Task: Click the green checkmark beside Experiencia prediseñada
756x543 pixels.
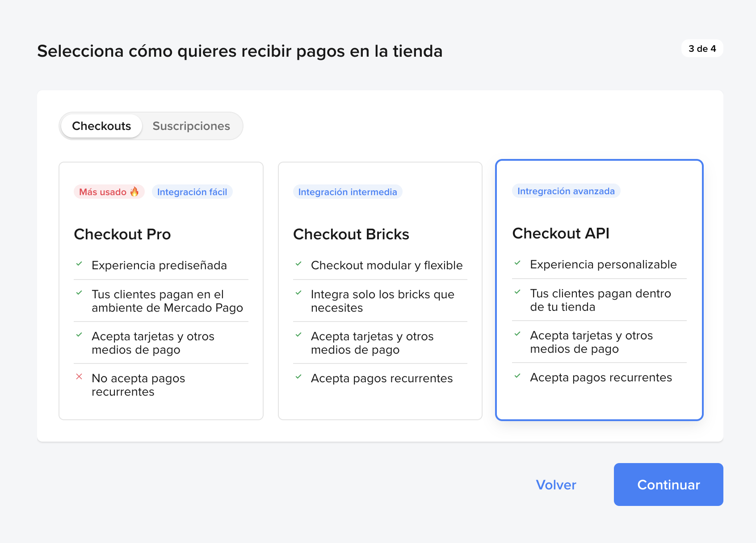Action: tap(80, 263)
